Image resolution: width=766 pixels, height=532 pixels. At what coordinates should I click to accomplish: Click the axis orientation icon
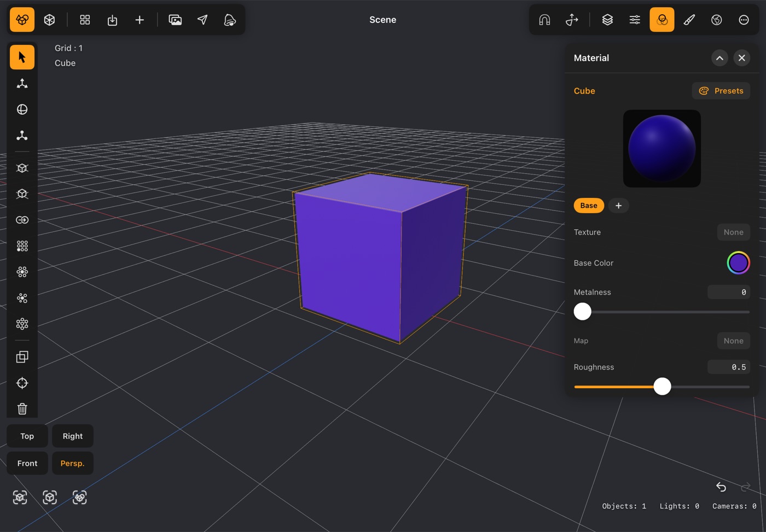[572, 20]
